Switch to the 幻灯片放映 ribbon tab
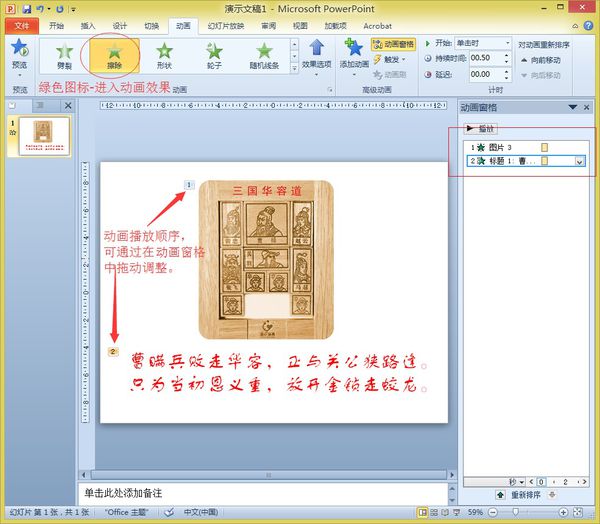The image size is (600, 524). [226, 26]
